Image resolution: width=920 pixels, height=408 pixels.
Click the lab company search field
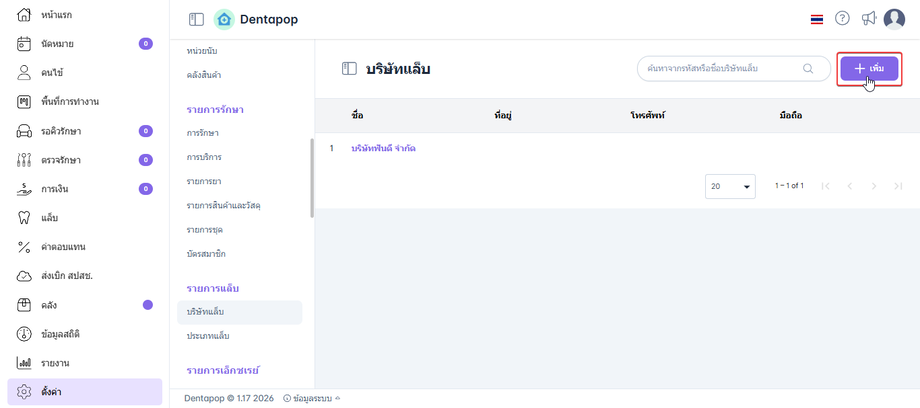720,69
